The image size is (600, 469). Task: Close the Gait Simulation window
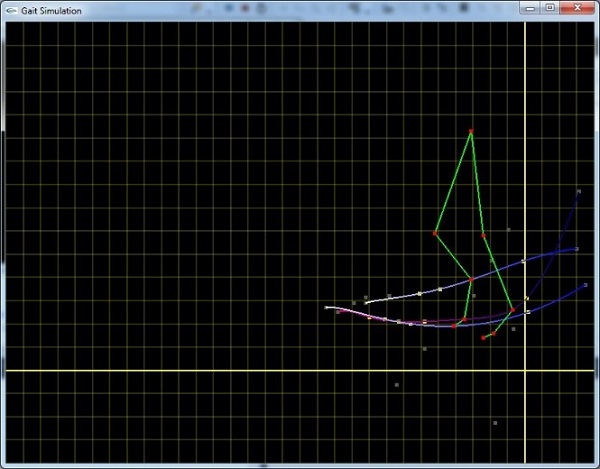coord(577,8)
